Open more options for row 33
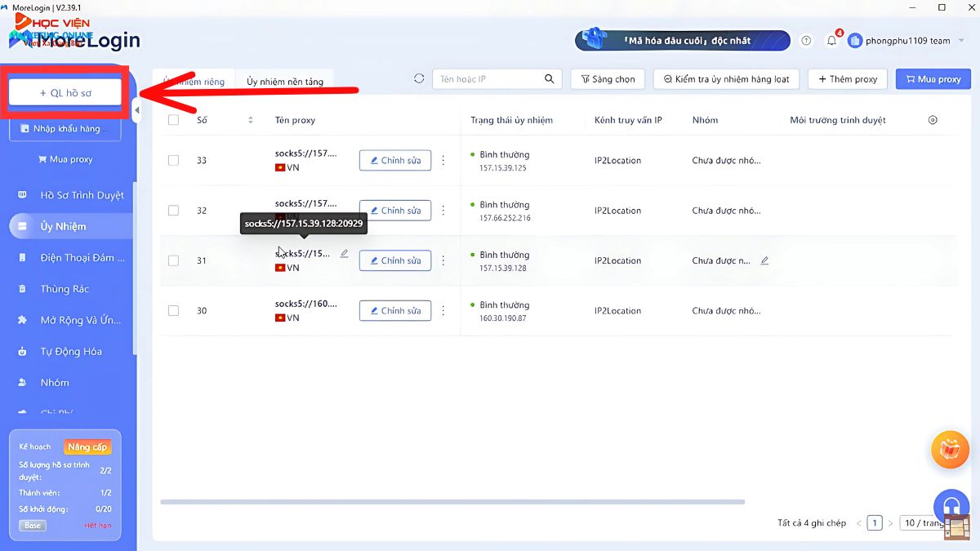 click(443, 160)
